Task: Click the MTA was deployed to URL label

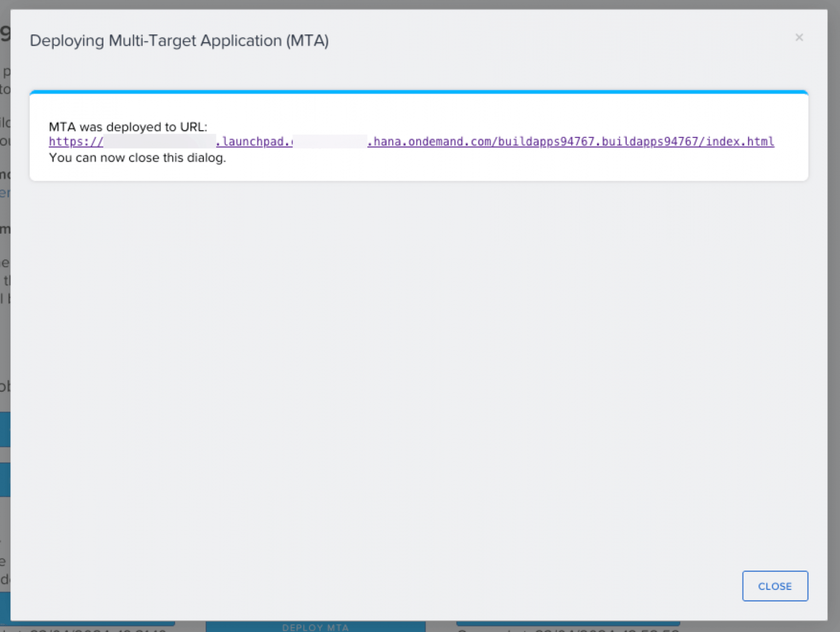Action: (128, 126)
